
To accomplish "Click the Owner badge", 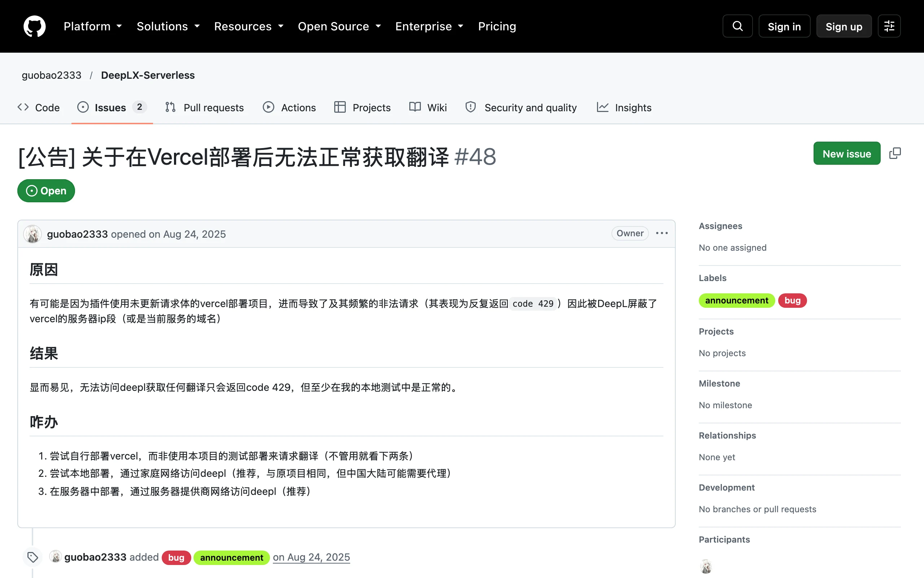I will click(x=630, y=233).
